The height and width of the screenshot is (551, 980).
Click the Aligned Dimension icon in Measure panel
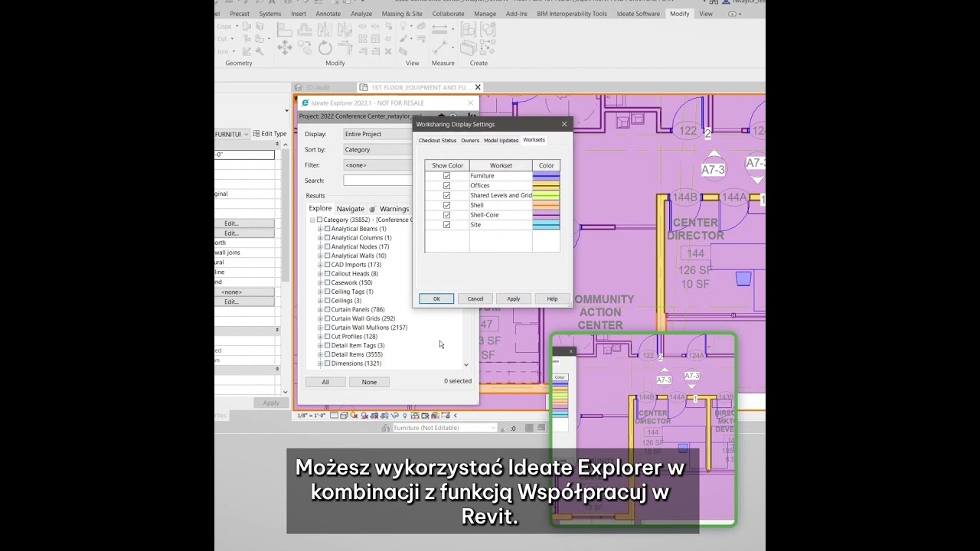(x=439, y=47)
